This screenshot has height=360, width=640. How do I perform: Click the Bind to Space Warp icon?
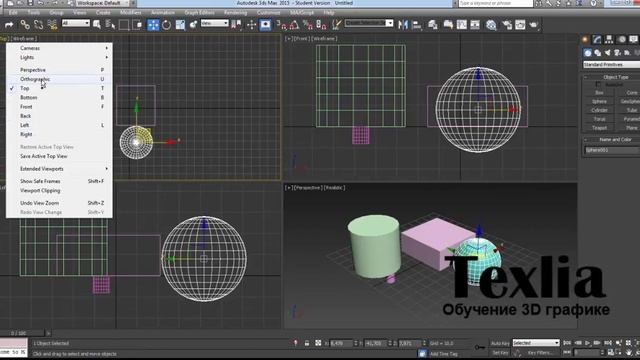point(52,25)
